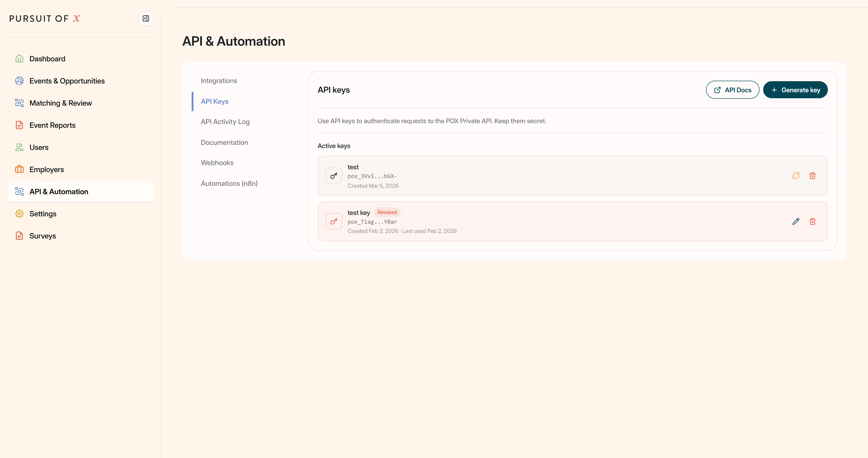Image resolution: width=868 pixels, height=458 pixels.
Task: Click the Surveys document icon
Action: point(19,236)
